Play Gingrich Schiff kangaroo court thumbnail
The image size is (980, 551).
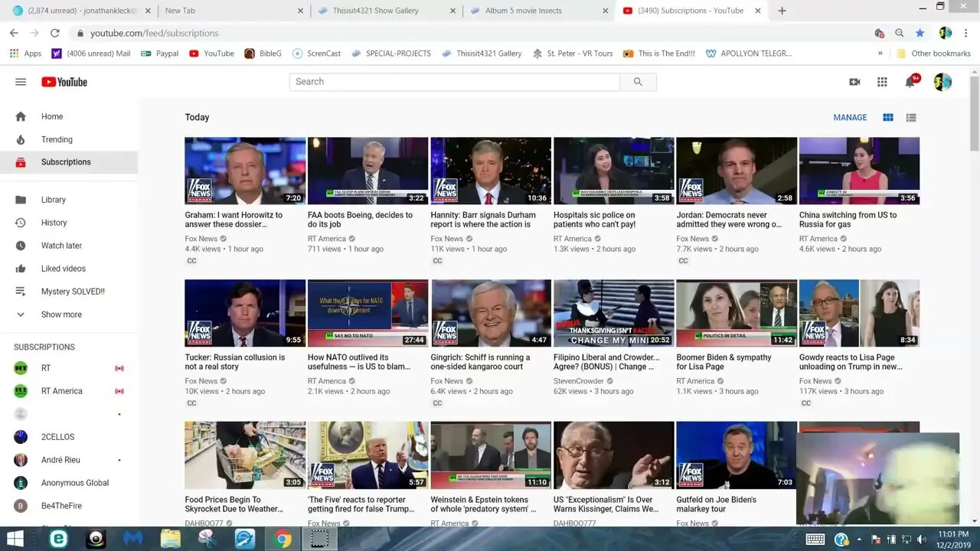tap(491, 313)
